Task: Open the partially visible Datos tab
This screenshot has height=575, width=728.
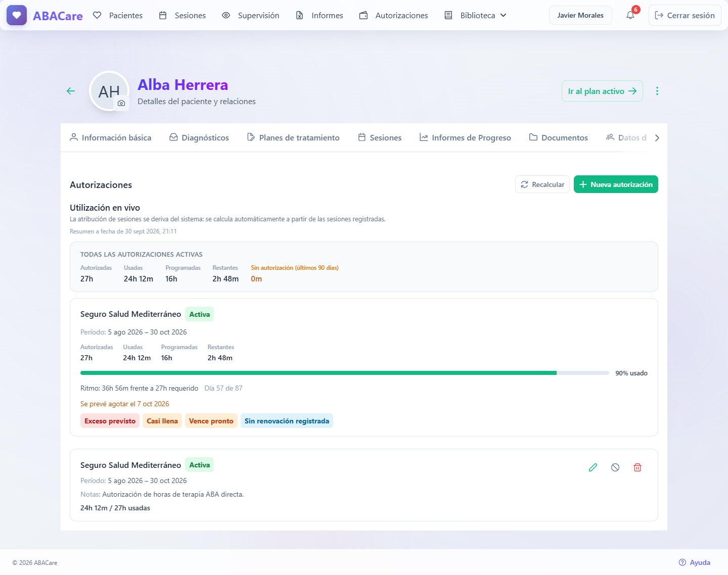Action: tap(626, 137)
